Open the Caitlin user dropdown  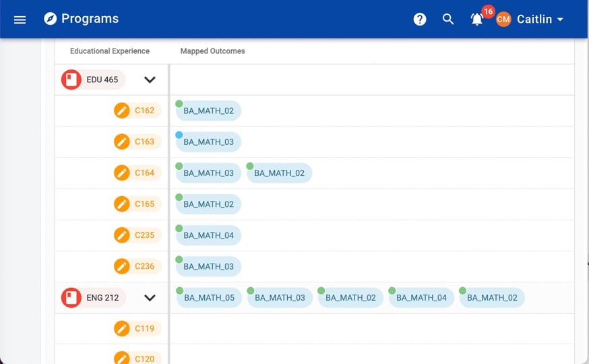coord(540,20)
